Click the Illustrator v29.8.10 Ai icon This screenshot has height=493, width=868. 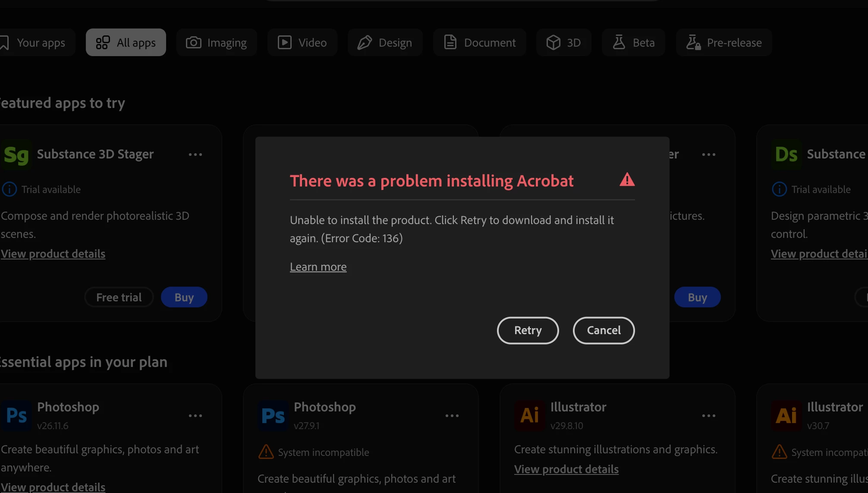coord(530,416)
